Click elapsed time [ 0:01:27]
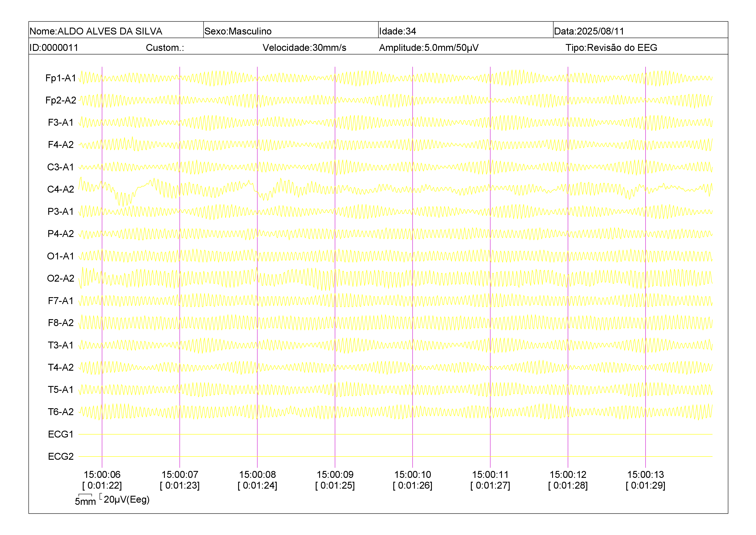 [x=490, y=486]
